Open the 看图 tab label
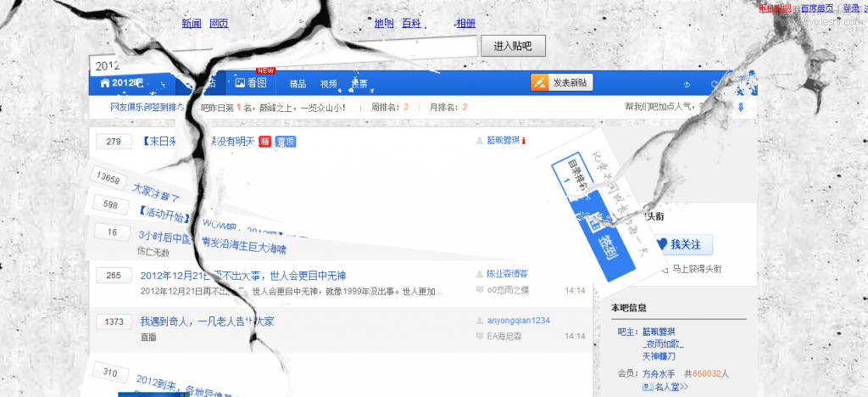This screenshot has width=868, height=397. (x=257, y=82)
